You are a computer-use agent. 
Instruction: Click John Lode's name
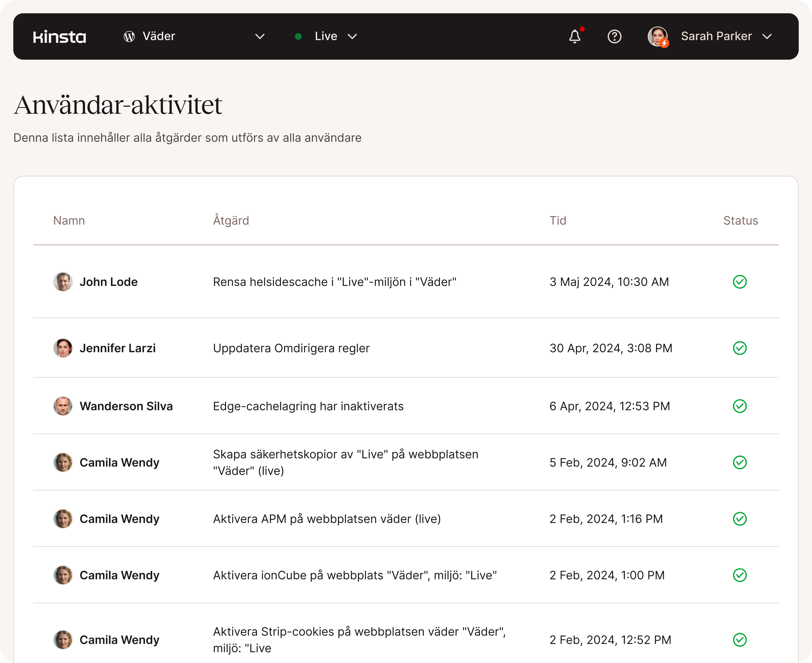[x=108, y=282]
